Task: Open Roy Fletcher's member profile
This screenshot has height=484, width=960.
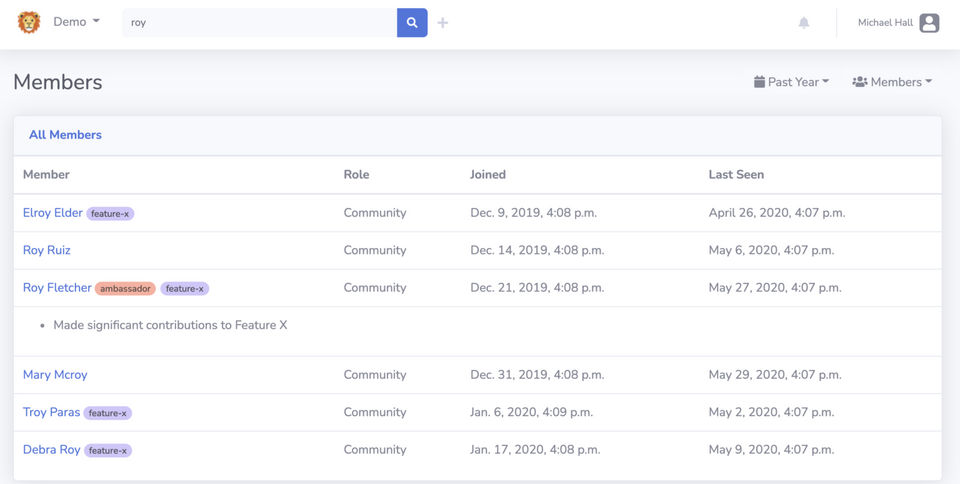Action: (57, 288)
